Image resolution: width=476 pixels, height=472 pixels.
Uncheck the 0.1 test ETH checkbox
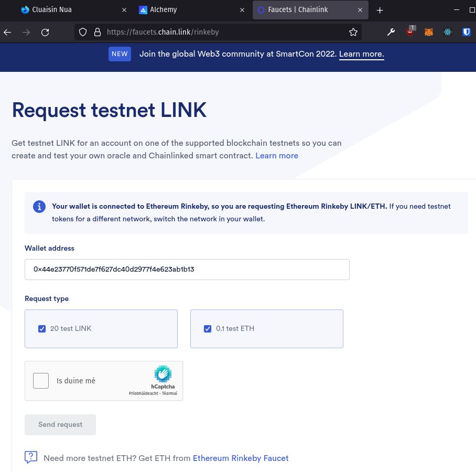coord(208,329)
